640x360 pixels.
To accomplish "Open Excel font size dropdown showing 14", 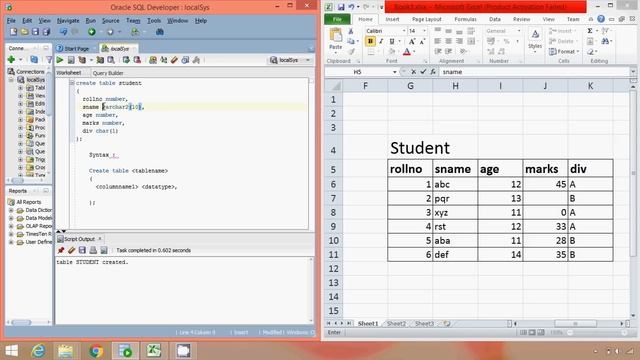I will (x=424, y=31).
